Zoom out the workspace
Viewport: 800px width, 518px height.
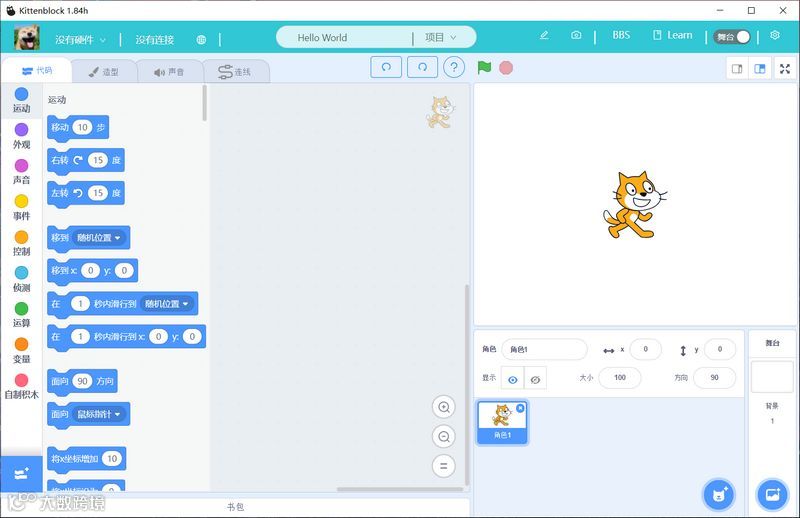(444, 436)
